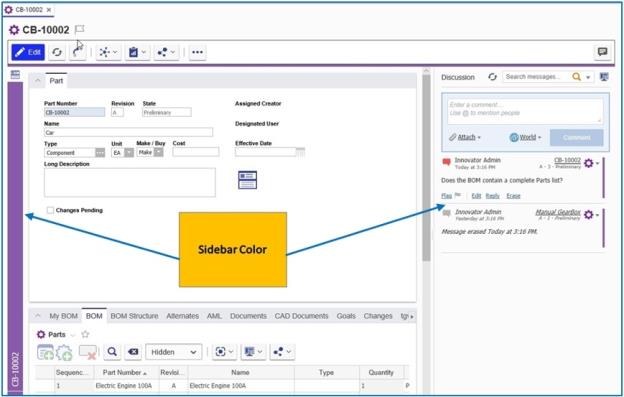Open the Effective Date calendar picker
The image size is (624, 397).
point(301,152)
